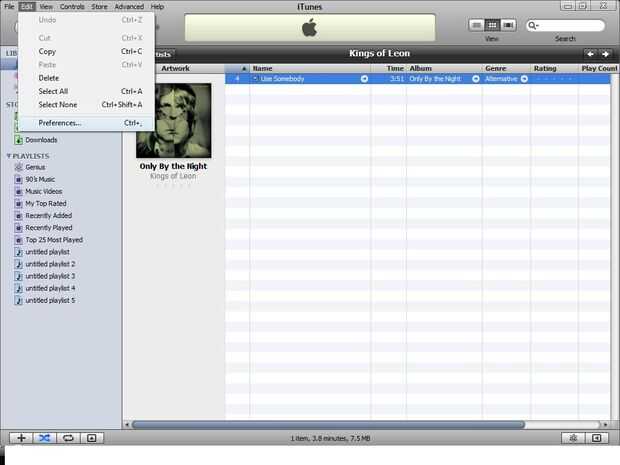Open the Store menu
Viewport: 620px width, 465px height.
tap(99, 7)
